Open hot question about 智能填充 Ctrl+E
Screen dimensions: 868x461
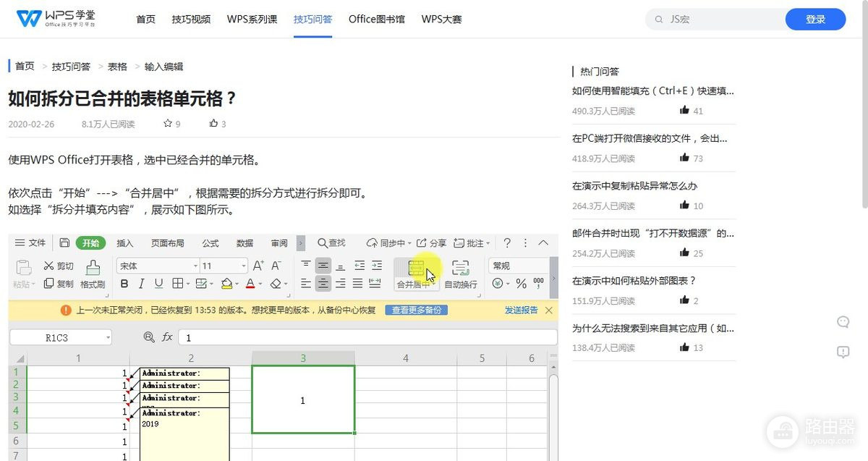click(652, 90)
